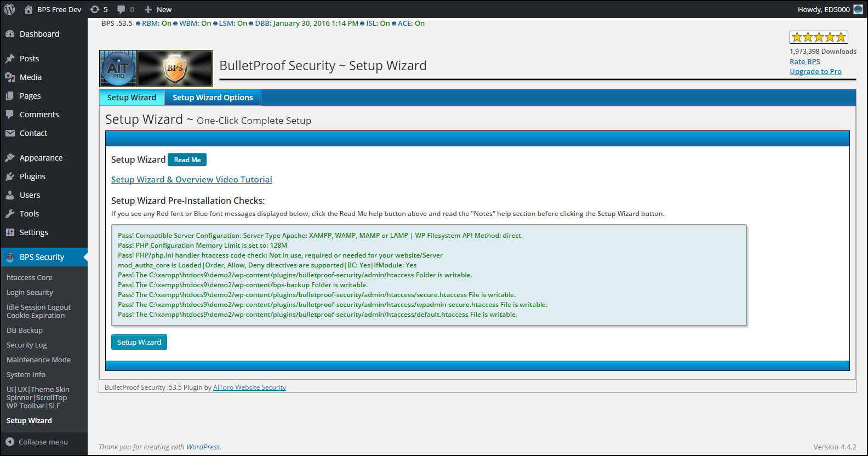Image resolution: width=868 pixels, height=456 pixels.
Task: Open Tools menu label
Action: 29,214
